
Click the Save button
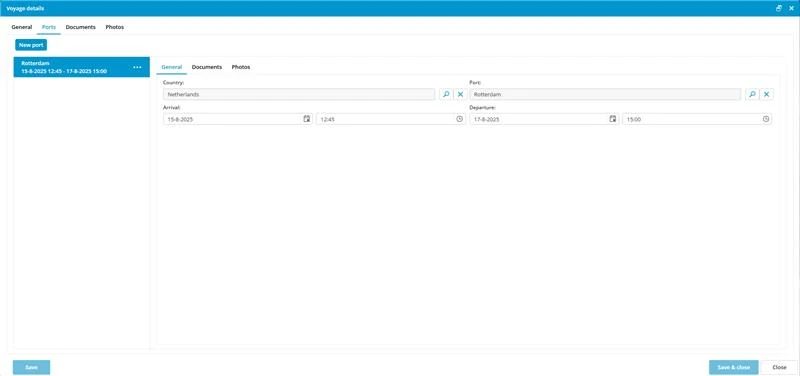click(31, 367)
